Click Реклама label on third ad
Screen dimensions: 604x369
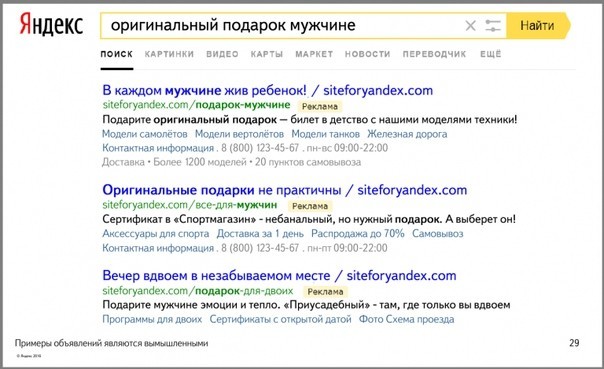tap(325, 292)
